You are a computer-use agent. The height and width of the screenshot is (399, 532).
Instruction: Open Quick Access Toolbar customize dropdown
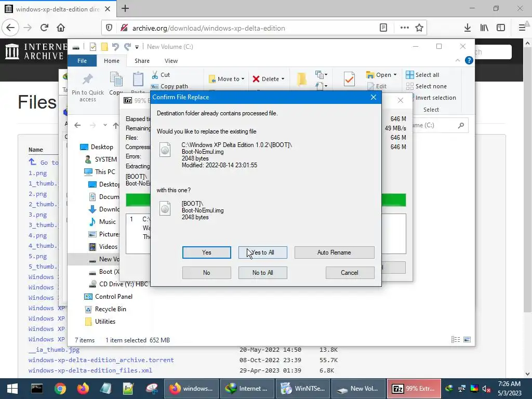point(137,47)
